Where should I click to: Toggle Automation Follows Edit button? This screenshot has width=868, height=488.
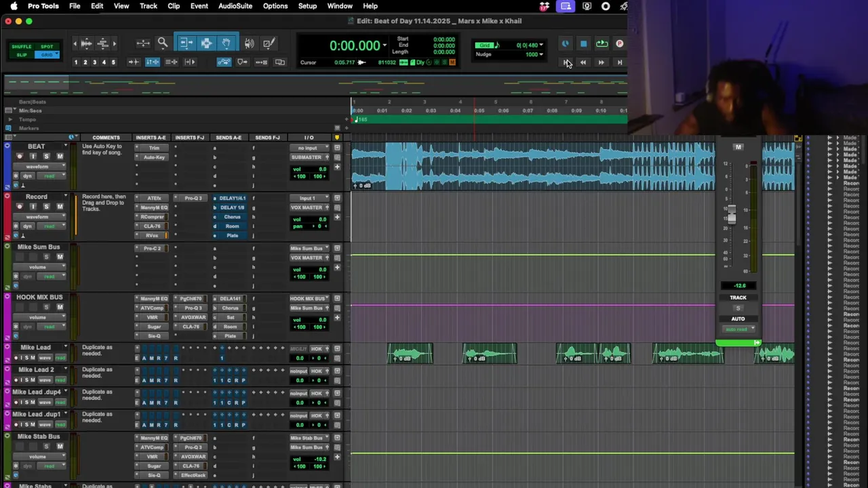coord(224,62)
